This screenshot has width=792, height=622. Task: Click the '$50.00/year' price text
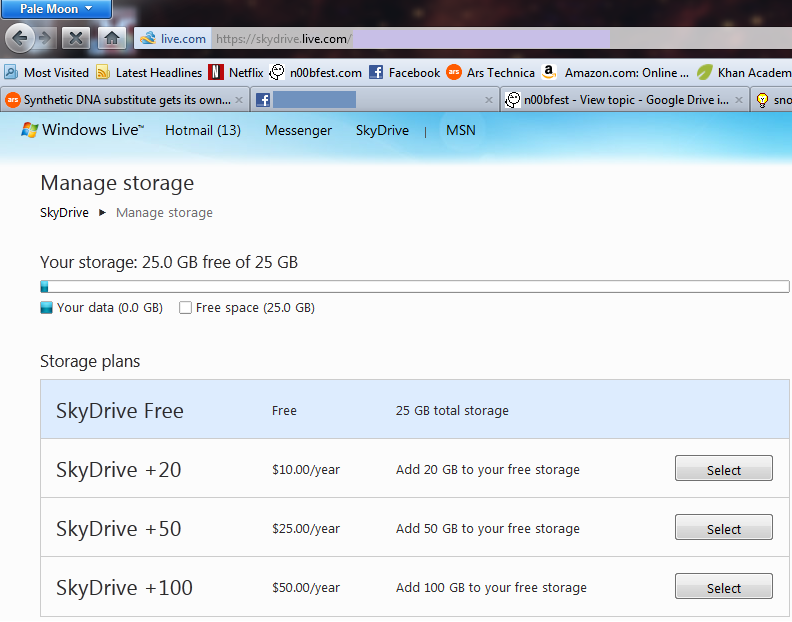pos(306,588)
